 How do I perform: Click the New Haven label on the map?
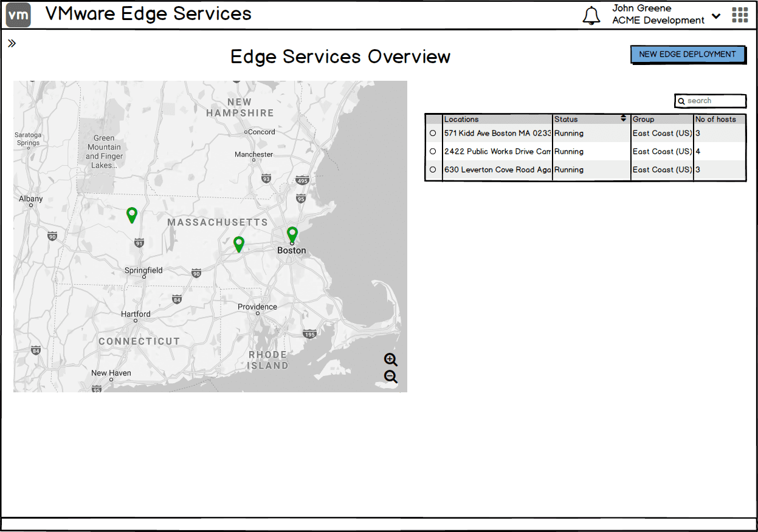[x=111, y=373]
